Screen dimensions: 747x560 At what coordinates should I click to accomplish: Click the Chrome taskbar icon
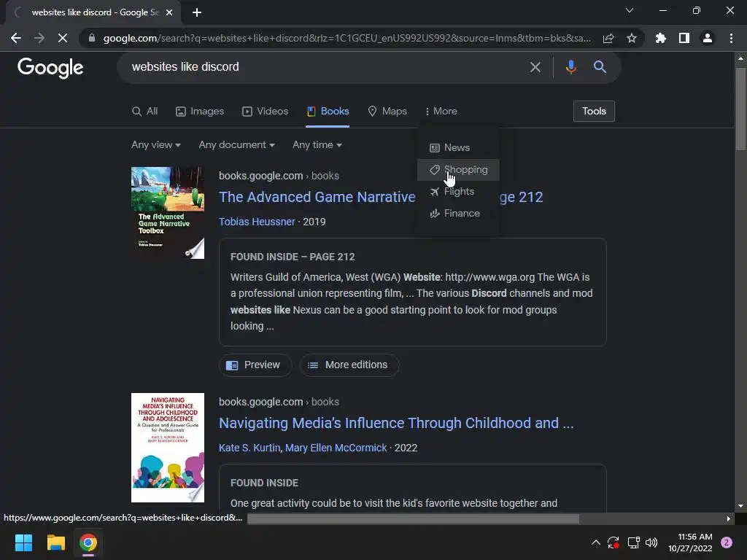coord(88,542)
